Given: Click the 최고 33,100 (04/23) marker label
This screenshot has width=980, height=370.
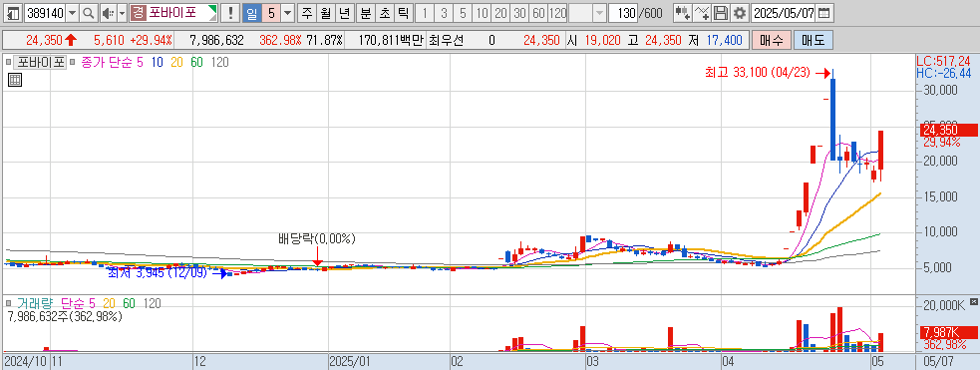Looking at the screenshot, I should [x=758, y=73].
